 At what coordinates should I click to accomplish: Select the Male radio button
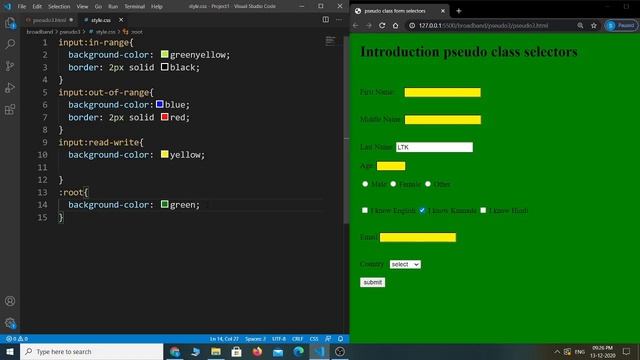[x=365, y=184]
